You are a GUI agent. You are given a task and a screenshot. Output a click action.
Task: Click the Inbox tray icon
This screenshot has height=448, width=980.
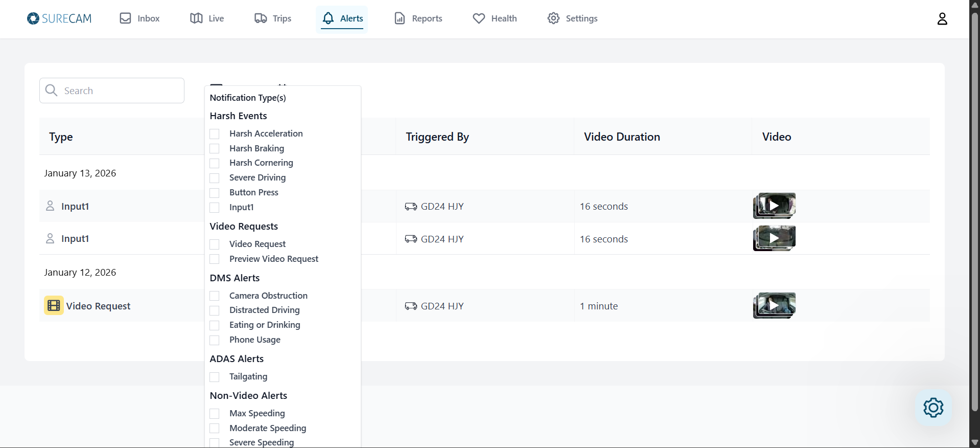pos(125,18)
